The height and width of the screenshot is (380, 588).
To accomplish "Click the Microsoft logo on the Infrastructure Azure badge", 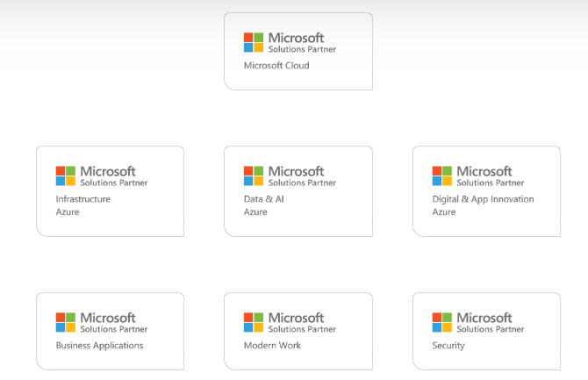I will pos(66,176).
